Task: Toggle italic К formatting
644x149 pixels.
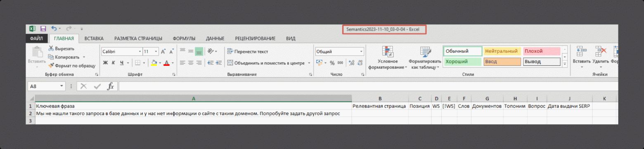Action: pyautogui.click(x=113, y=63)
